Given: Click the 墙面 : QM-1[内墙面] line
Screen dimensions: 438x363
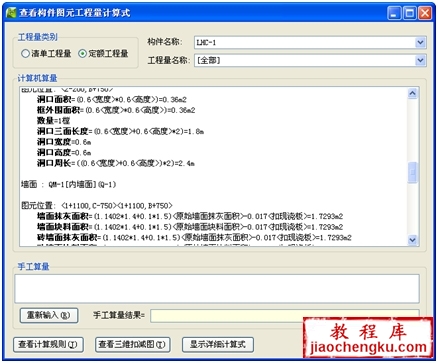Looking at the screenshot, I should pyautogui.click(x=68, y=184).
